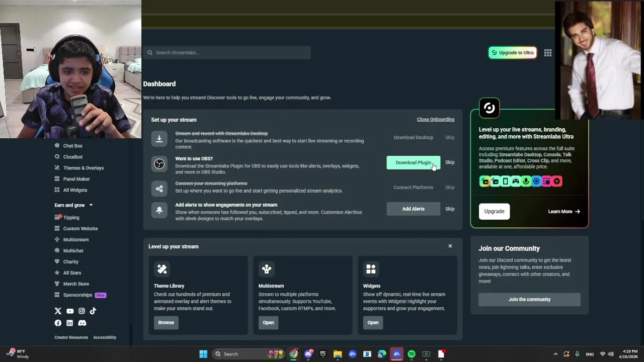Show hidden system tray icons
644x362 pixels.
555,354
